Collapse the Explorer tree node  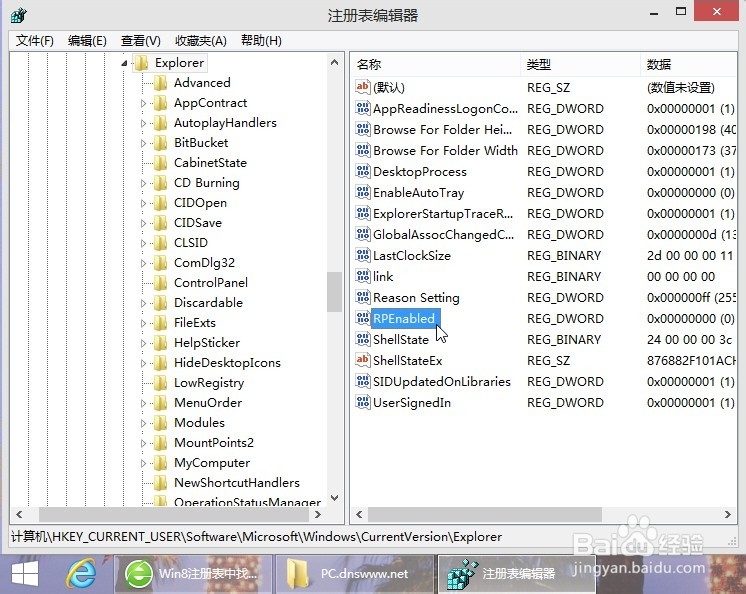(x=124, y=63)
